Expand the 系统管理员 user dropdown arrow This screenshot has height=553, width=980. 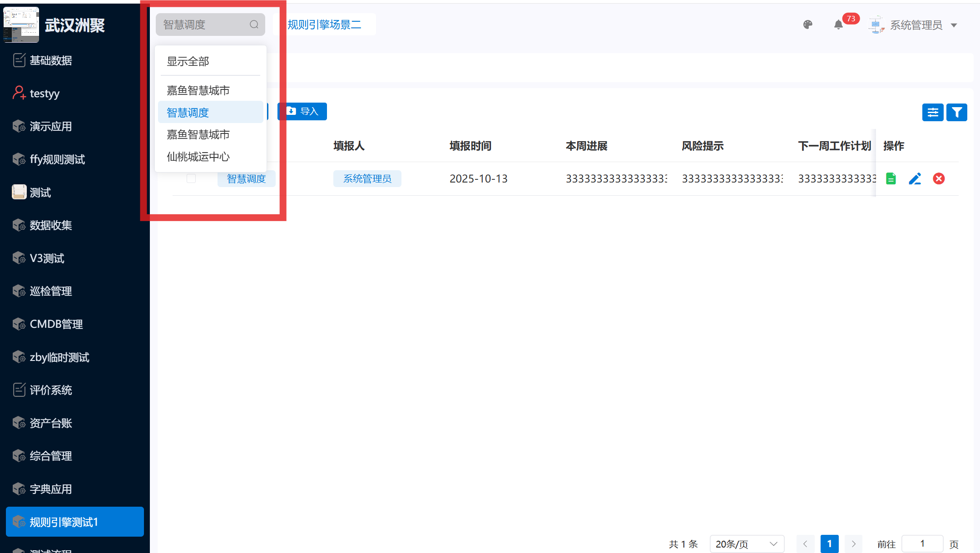(x=954, y=25)
